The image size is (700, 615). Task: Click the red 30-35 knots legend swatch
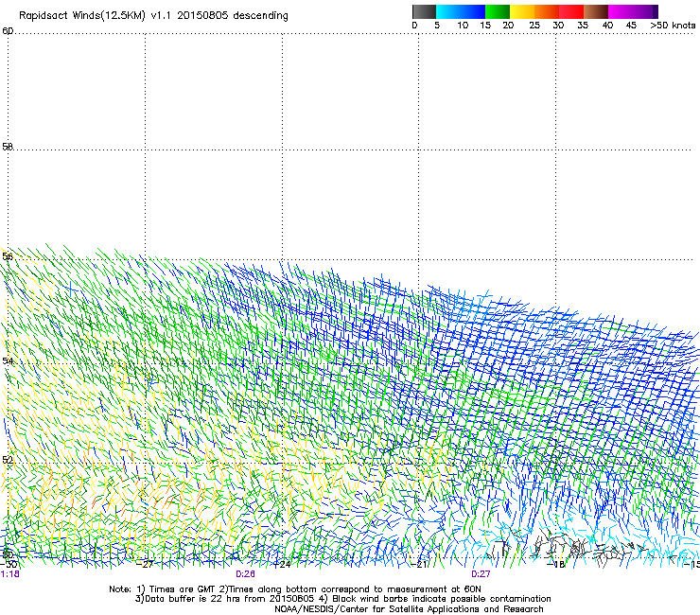click(571, 11)
